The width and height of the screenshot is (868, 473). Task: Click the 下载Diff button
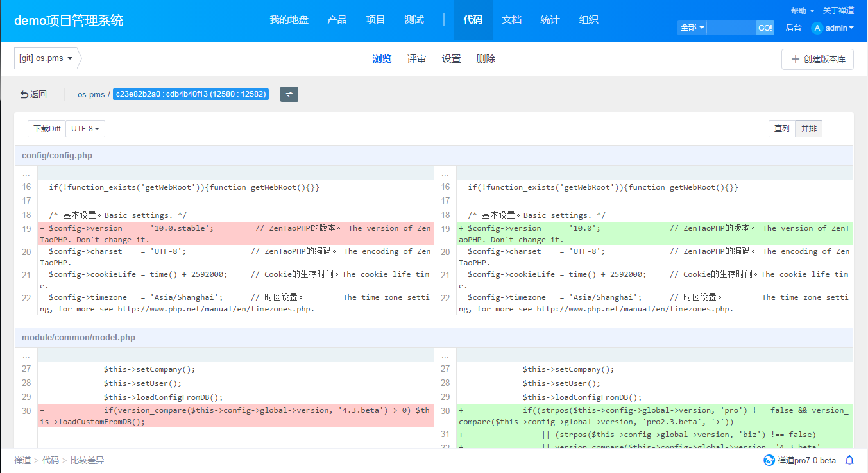(x=47, y=129)
